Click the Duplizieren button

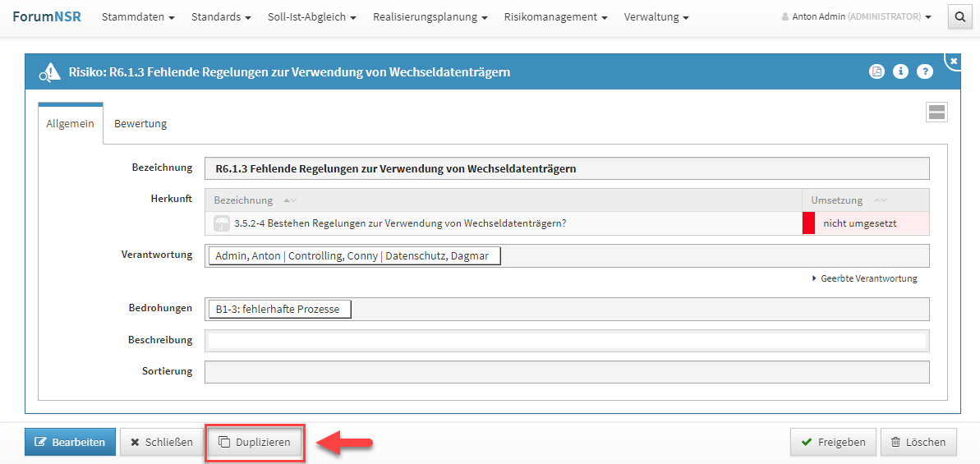click(255, 442)
